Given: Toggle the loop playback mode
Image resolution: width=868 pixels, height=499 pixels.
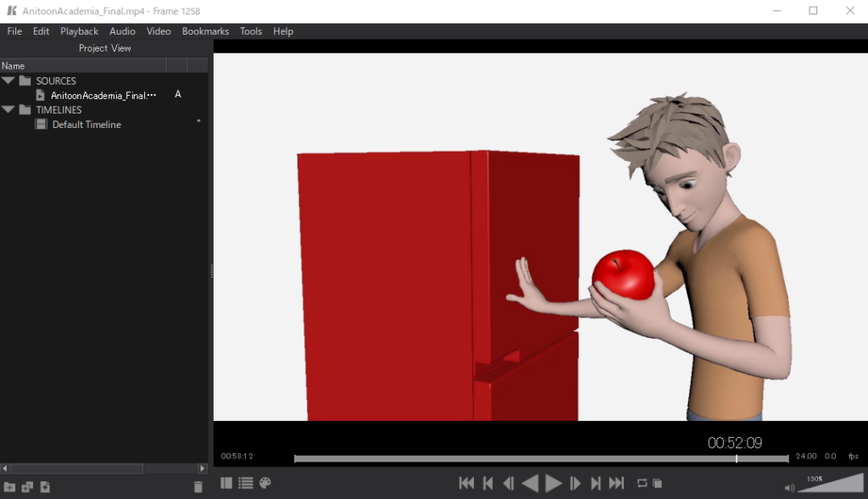Looking at the screenshot, I should [x=642, y=484].
